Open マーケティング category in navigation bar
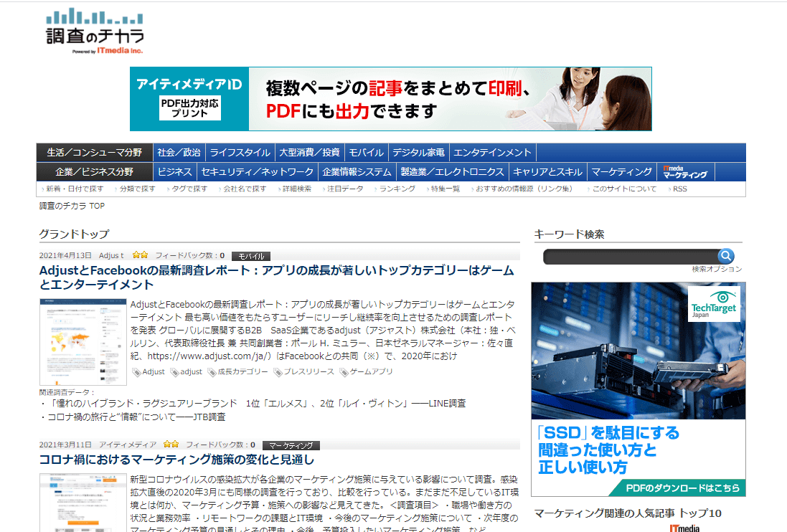The image size is (787, 532). [x=622, y=172]
